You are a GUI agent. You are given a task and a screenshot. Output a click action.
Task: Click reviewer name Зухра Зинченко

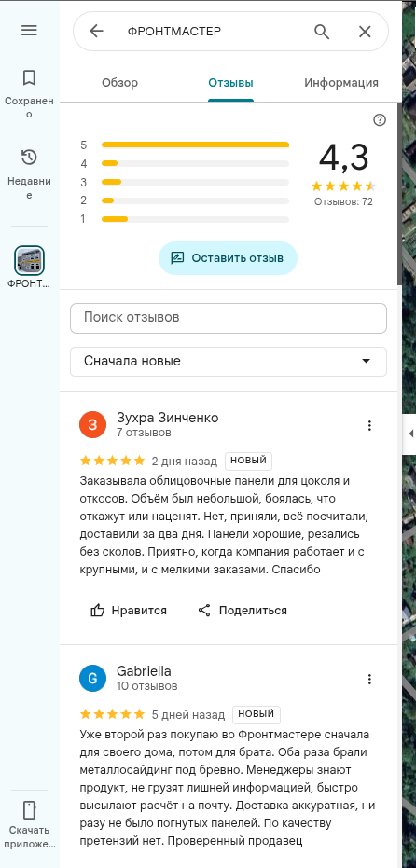tap(167, 418)
